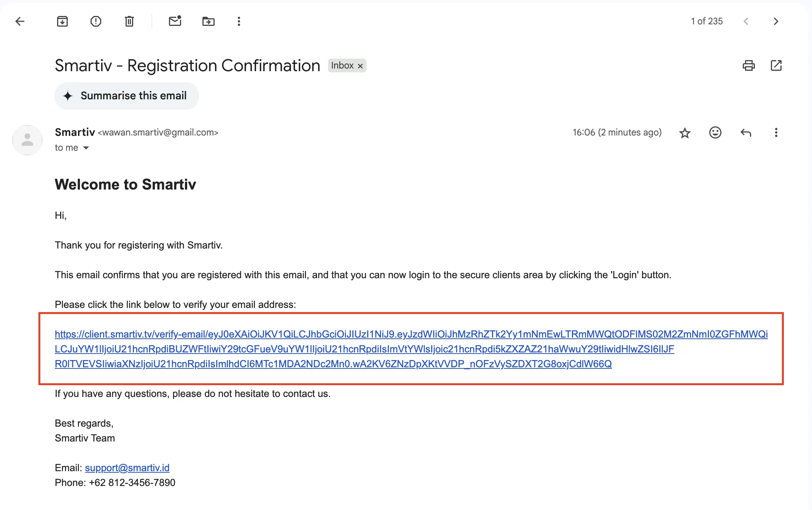The width and height of the screenshot is (812, 510).
Task: Archive this Smartiv email
Action: pos(62,21)
